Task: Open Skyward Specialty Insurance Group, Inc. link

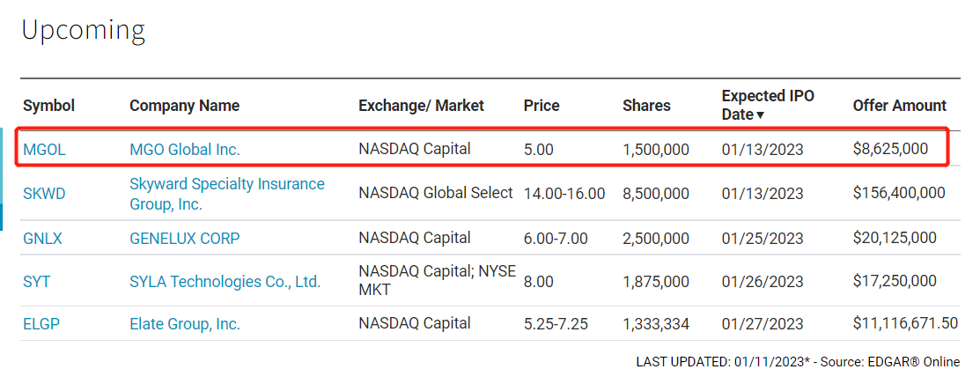Action: pos(227,194)
